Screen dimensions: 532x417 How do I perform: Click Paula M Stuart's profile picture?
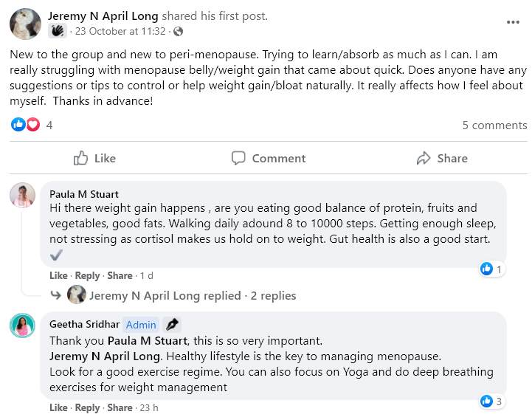tap(23, 196)
